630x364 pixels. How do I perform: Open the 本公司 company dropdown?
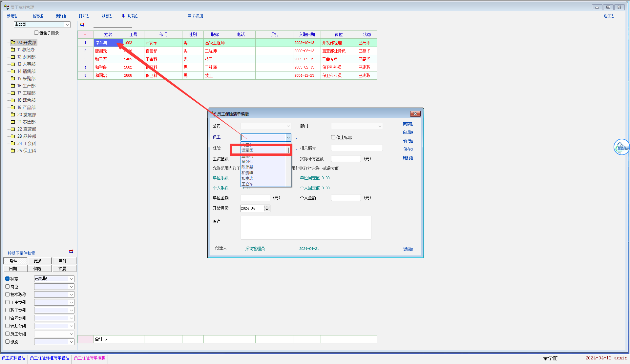(67, 25)
